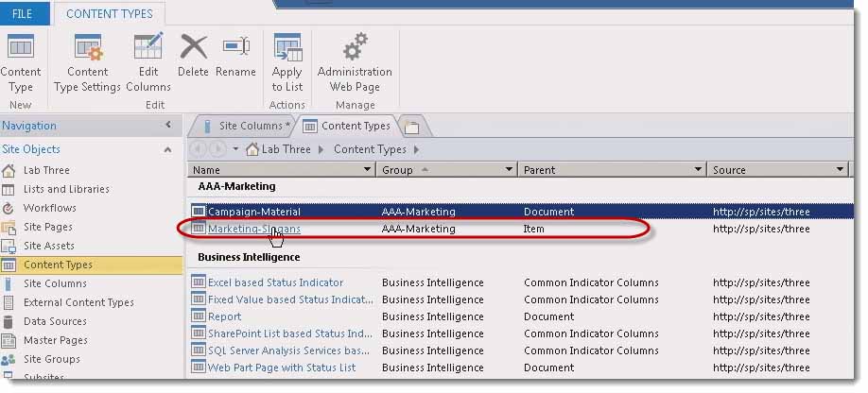
Task: Collapse the Site Objects section
Action: (167, 149)
